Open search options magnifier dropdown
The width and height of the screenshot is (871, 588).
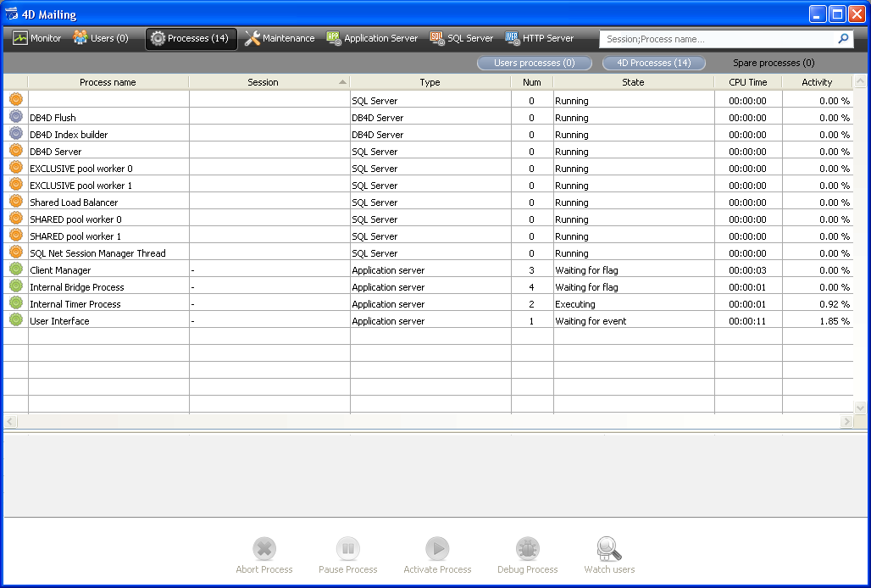click(843, 39)
